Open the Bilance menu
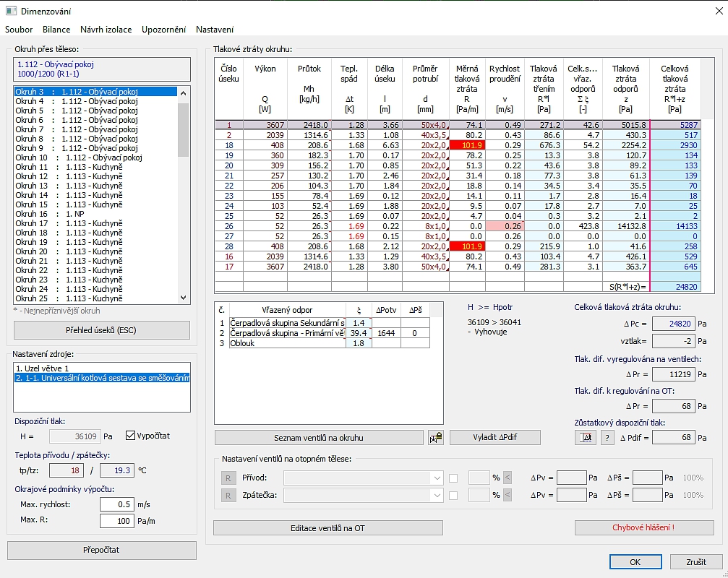The width and height of the screenshot is (728, 578). pos(56,29)
